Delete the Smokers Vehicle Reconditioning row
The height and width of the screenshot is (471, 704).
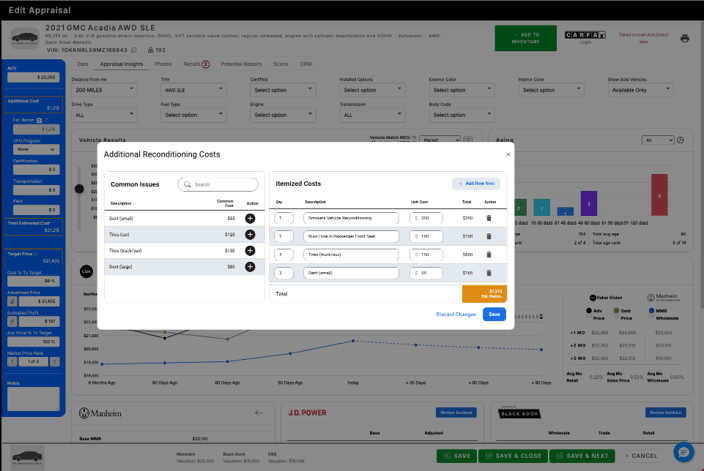(x=489, y=218)
